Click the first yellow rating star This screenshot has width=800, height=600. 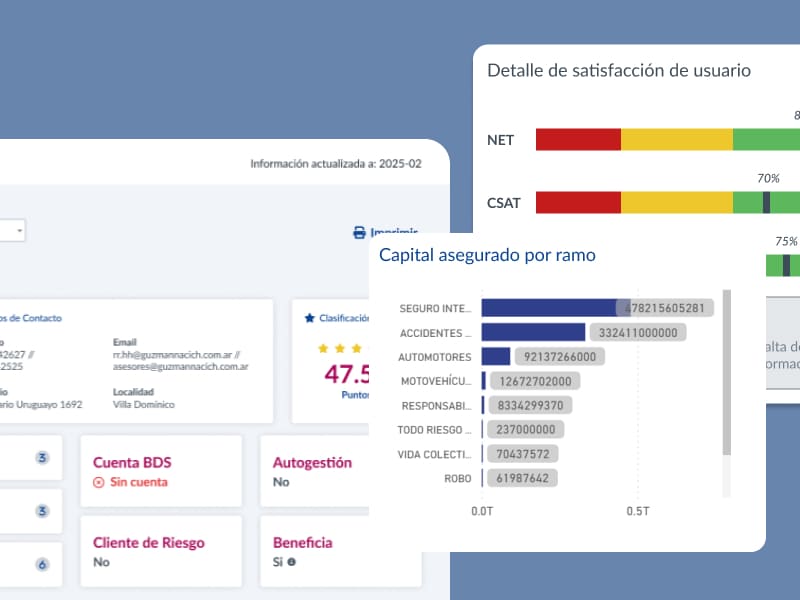[324, 348]
